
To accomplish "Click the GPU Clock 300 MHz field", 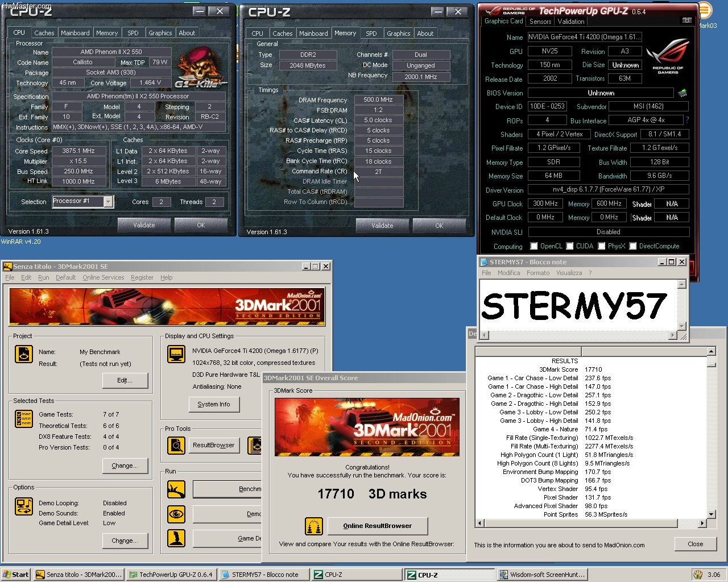I will [x=545, y=203].
